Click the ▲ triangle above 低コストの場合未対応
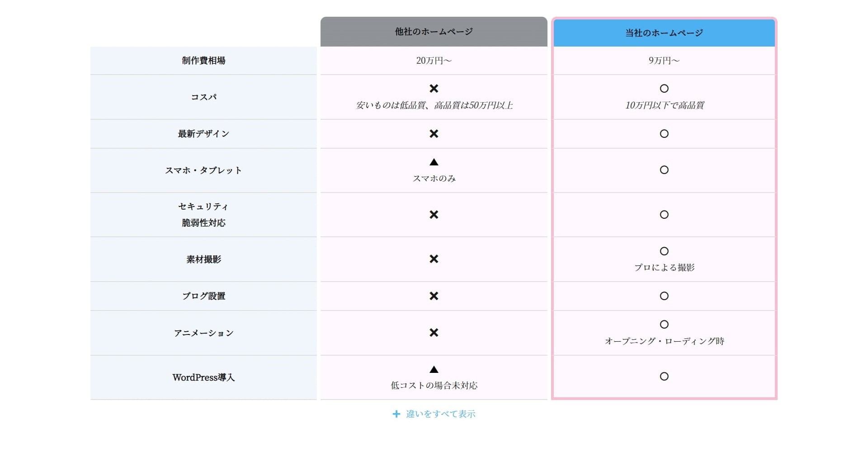This screenshot has width=868, height=461. click(434, 369)
